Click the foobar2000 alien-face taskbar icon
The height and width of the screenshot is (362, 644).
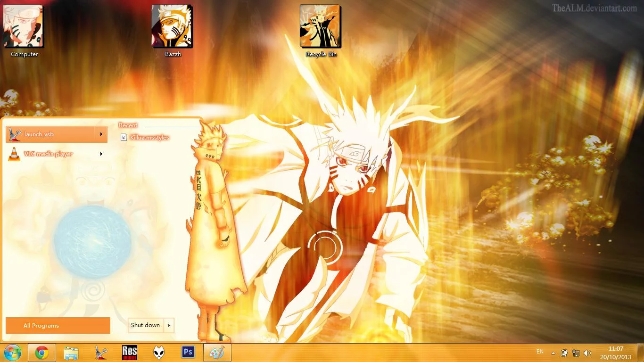click(159, 353)
